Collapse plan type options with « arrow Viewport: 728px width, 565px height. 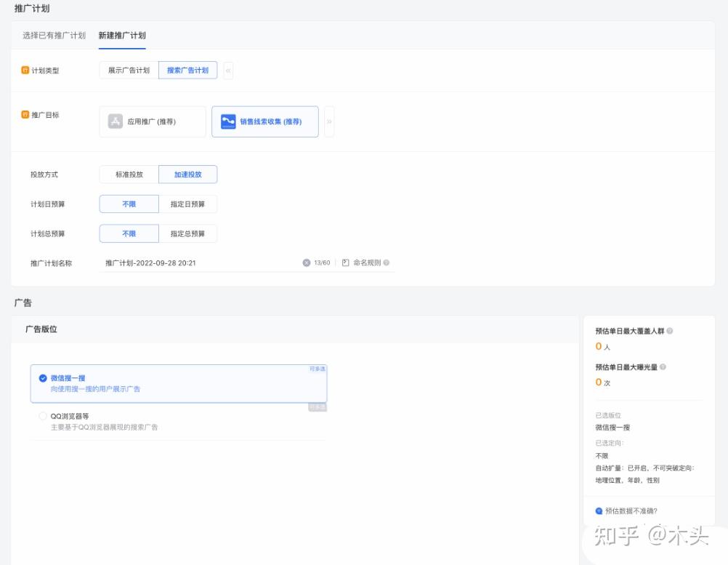pos(228,71)
